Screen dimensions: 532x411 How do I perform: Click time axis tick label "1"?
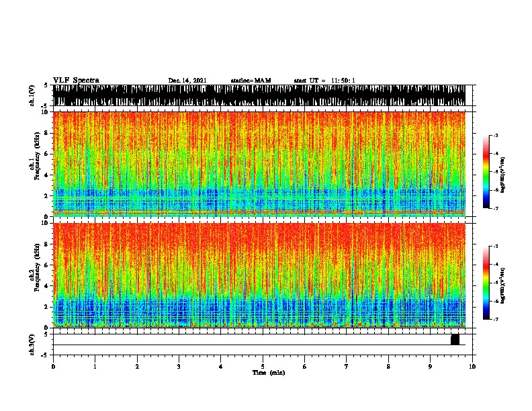(95, 367)
